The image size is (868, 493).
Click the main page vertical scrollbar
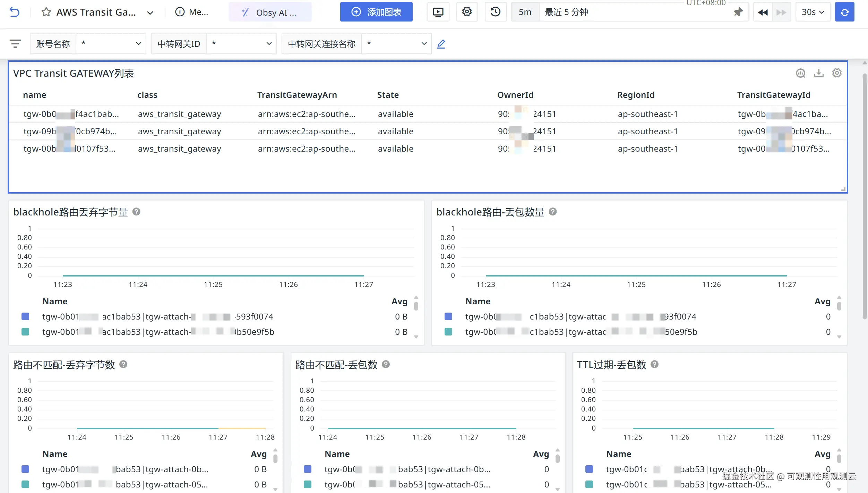[x=865, y=196]
